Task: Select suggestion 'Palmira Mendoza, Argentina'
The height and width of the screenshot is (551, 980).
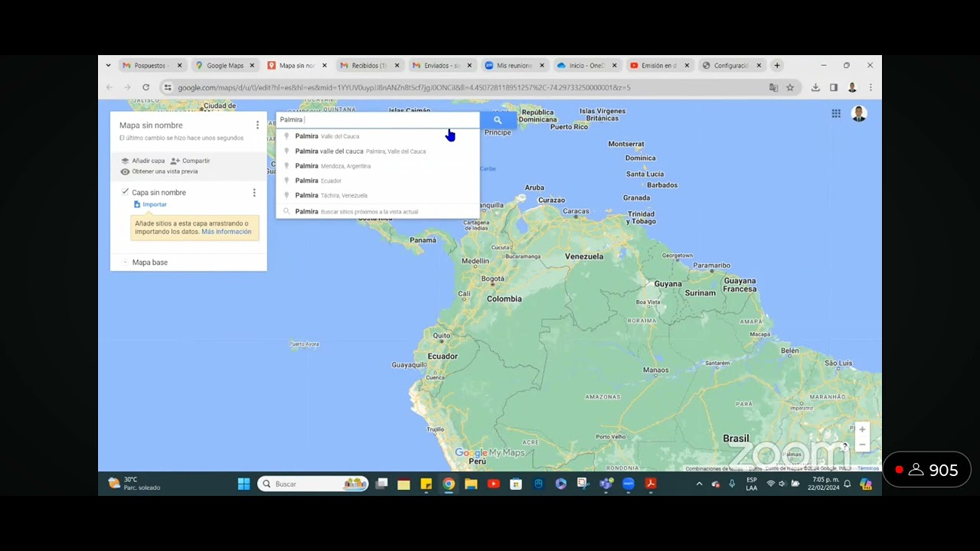Action: coord(377,166)
